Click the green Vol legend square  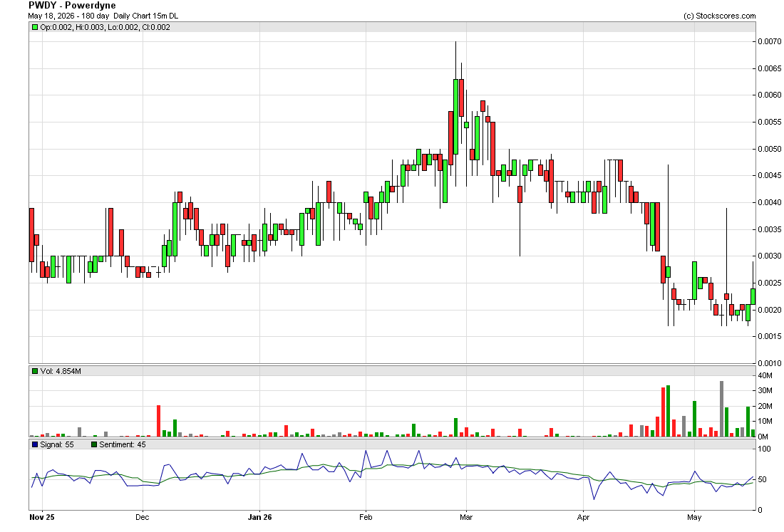click(34, 371)
